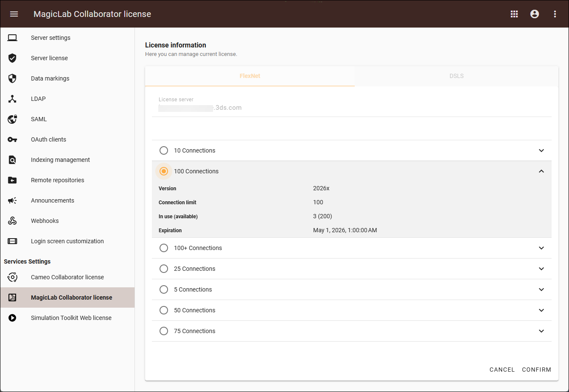Switch to the DSLS tab

point(457,76)
